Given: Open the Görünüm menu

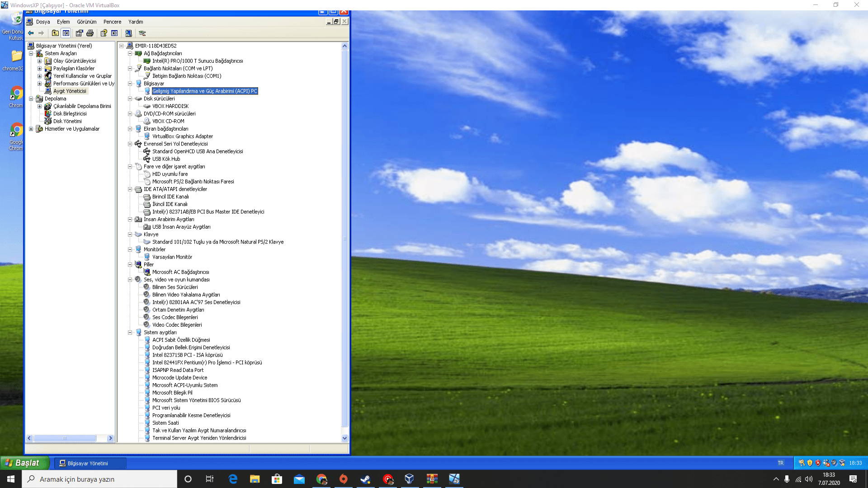Looking at the screenshot, I should point(86,22).
